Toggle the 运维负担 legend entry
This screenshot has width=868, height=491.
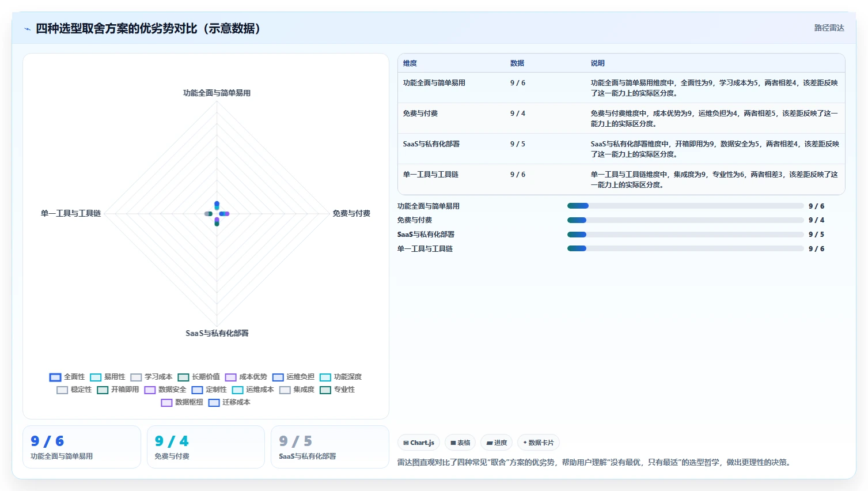click(x=293, y=377)
